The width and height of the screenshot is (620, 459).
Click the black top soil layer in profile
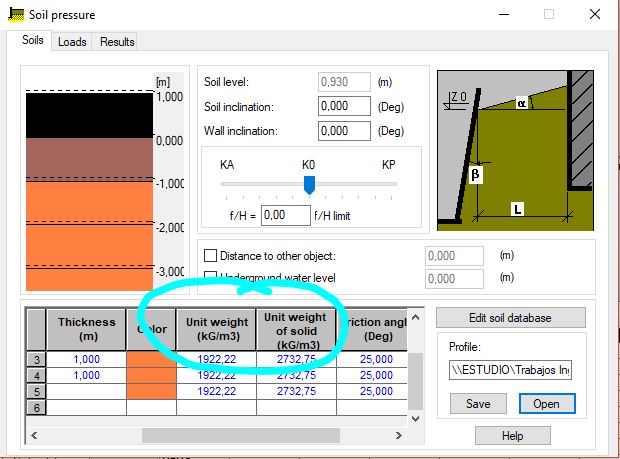(x=89, y=115)
